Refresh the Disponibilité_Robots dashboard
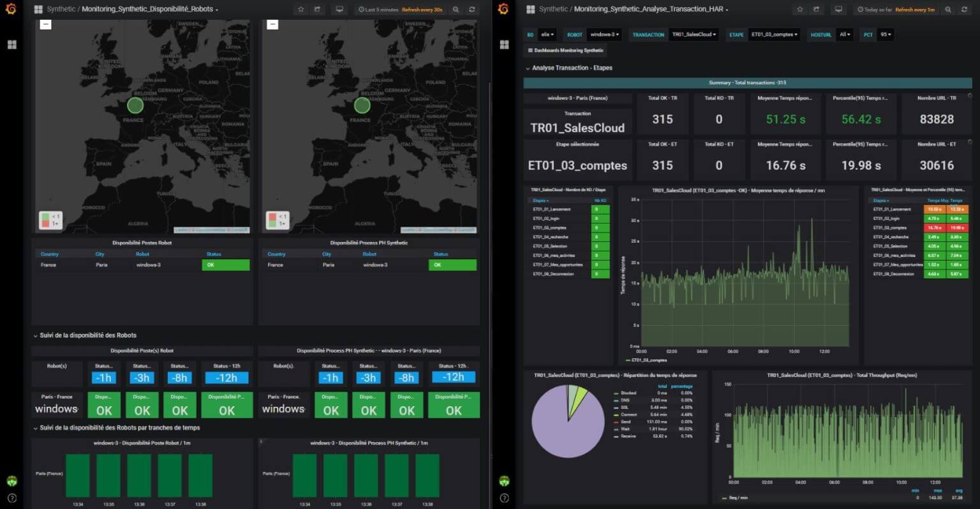Image resolution: width=980 pixels, height=509 pixels. 471,10
